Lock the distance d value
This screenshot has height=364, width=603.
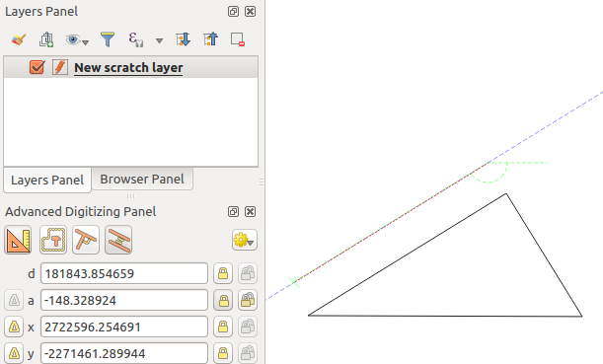(x=223, y=273)
